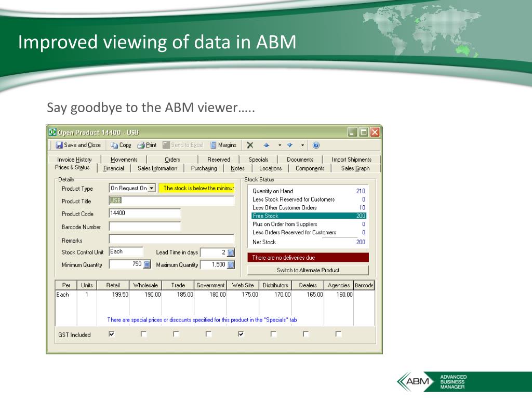Click Switch to Alternate Product button
The height and width of the screenshot is (399, 532).
(308, 270)
